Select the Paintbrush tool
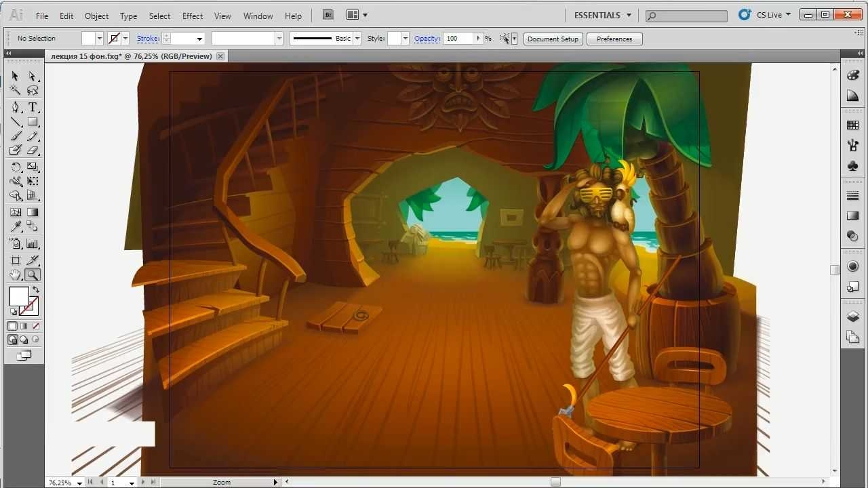Viewport: 868px width, 488px height. (16, 137)
